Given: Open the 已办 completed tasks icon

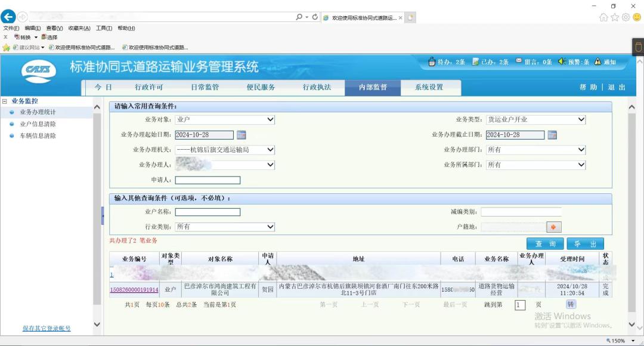Looking at the screenshot, I should 476,61.
